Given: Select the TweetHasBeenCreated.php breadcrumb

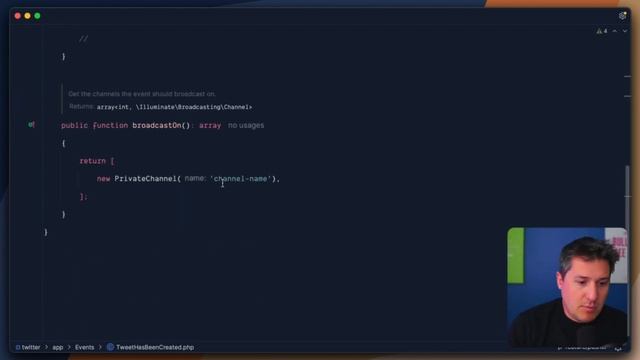Looking at the screenshot, I should [155, 347].
